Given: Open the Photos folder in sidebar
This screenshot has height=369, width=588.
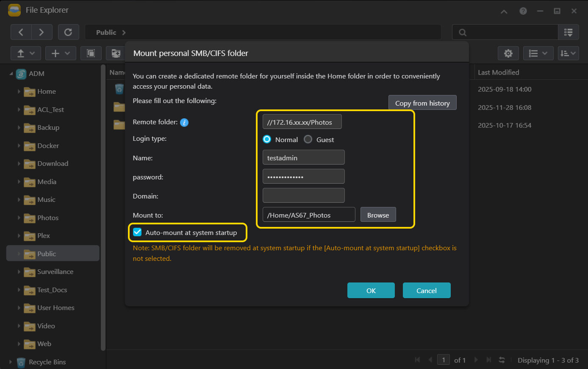Looking at the screenshot, I should click(47, 218).
